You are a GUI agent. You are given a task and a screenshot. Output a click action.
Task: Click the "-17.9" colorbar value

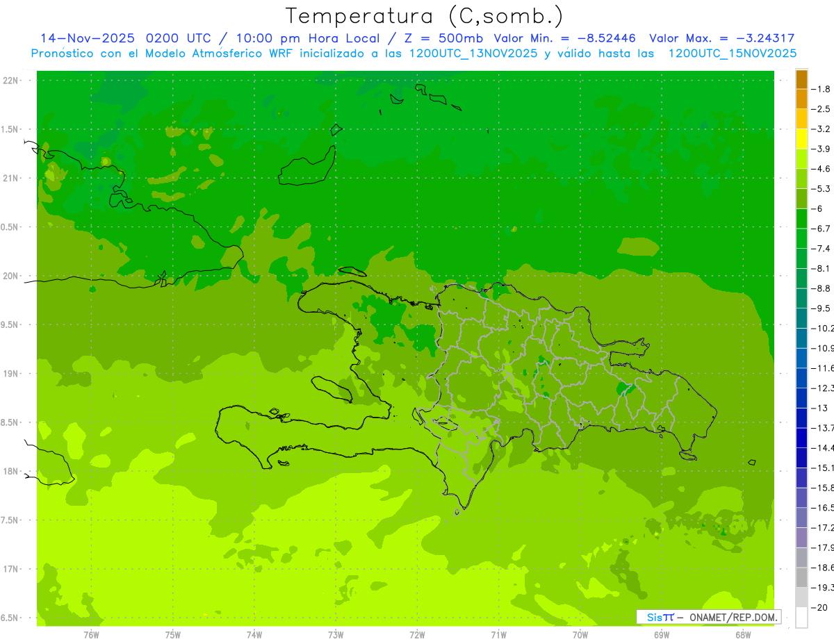[x=822, y=547]
